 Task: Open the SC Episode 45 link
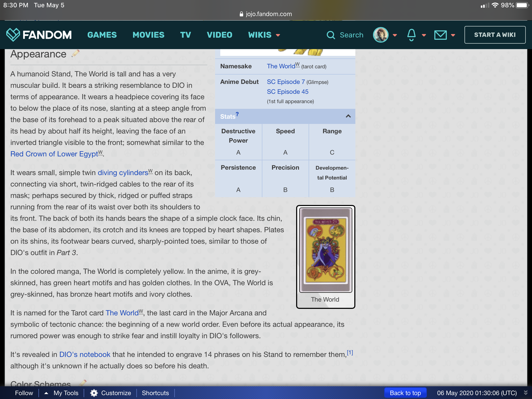(x=288, y=92)
